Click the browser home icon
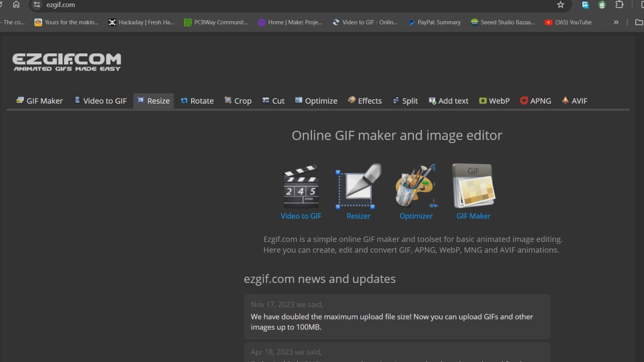The height and width of the screenshot is (362, 644). pyautogui.click(x=16, y=5)
